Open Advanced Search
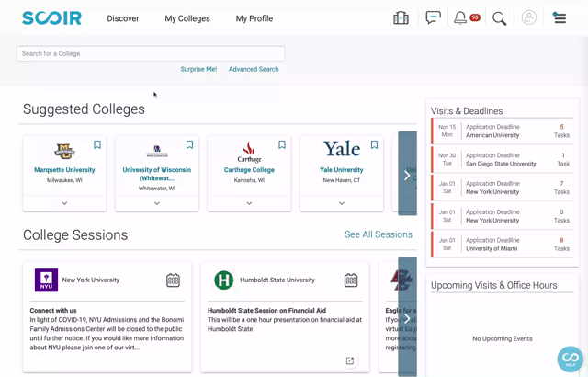Screen dimensions: 588x377 pos(254,69)
